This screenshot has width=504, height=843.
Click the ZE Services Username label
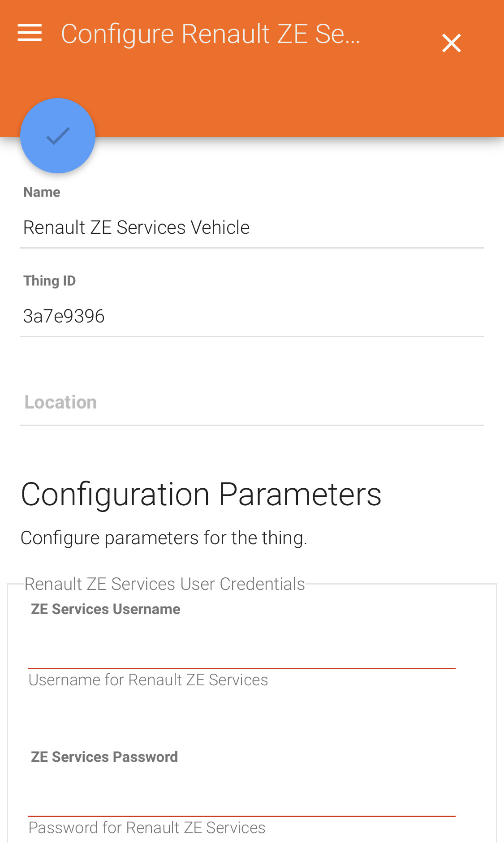(105, 609)
